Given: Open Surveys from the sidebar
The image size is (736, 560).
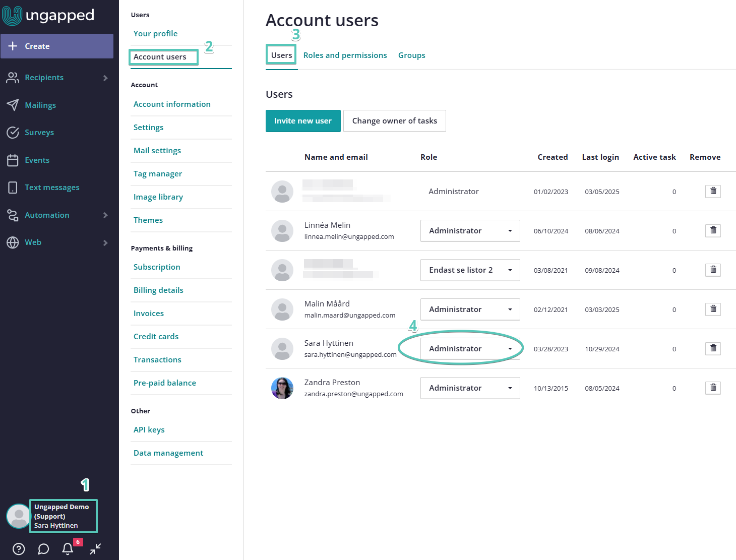Looking at the screenshot, I should click(x=39, y=133).
